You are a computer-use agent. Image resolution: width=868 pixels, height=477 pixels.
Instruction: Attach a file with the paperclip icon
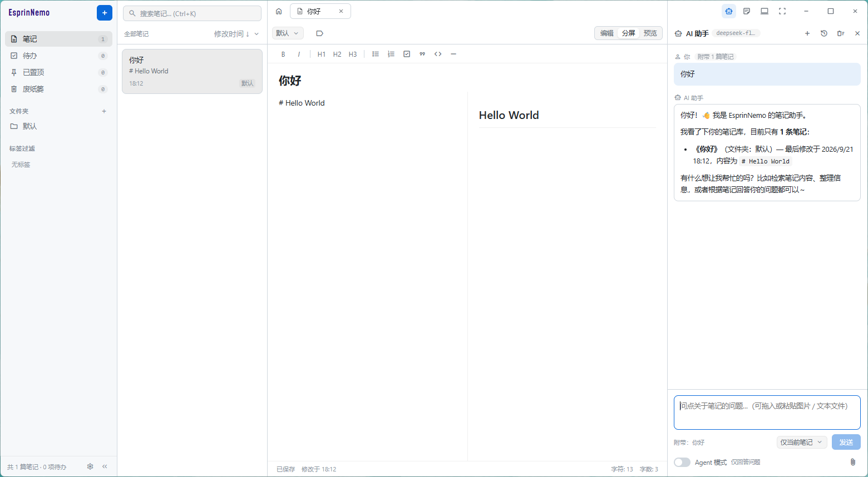[x=853, y=462]
